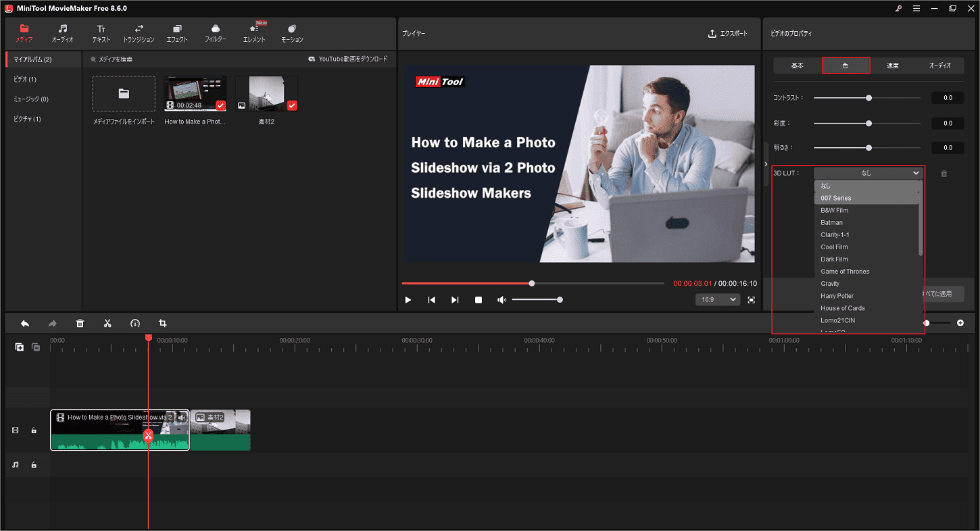Image resolution: width=980 pixels, height=531 pixels.
Task: Select Harry Potter from the LUT list
Action: tap(837, 295)
